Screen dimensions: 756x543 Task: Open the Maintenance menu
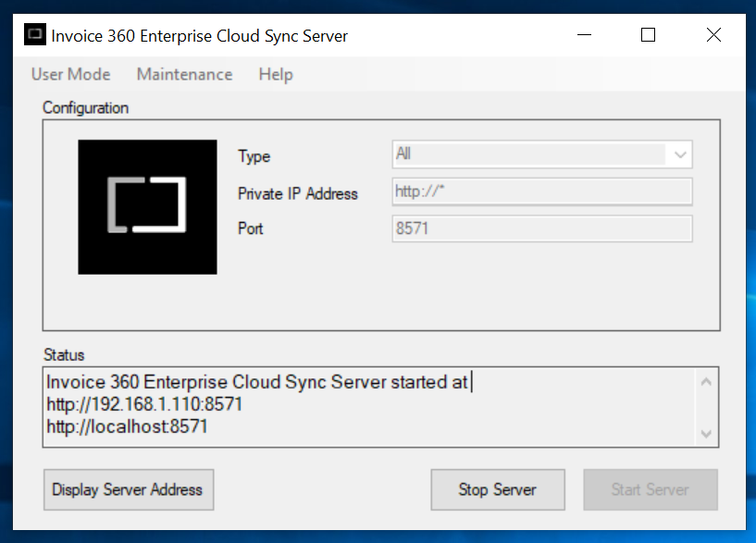tap(185, 74)
